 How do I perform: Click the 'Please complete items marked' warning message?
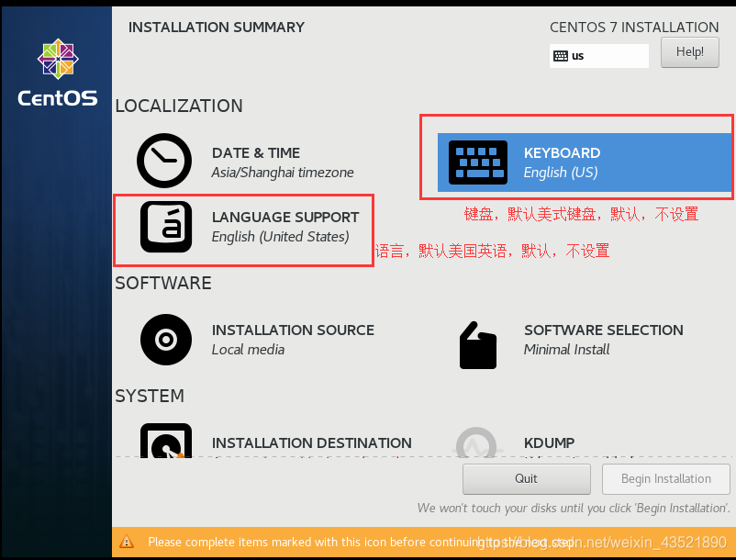361,543
